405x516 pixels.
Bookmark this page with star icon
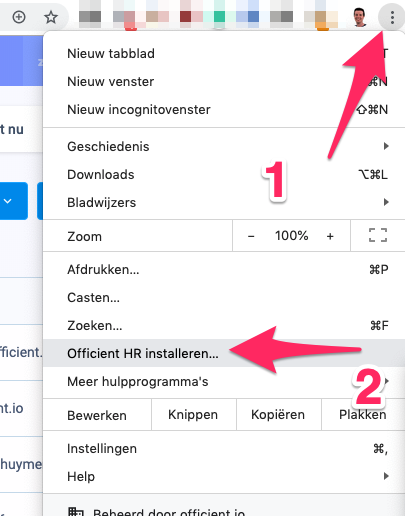(51, 17)
